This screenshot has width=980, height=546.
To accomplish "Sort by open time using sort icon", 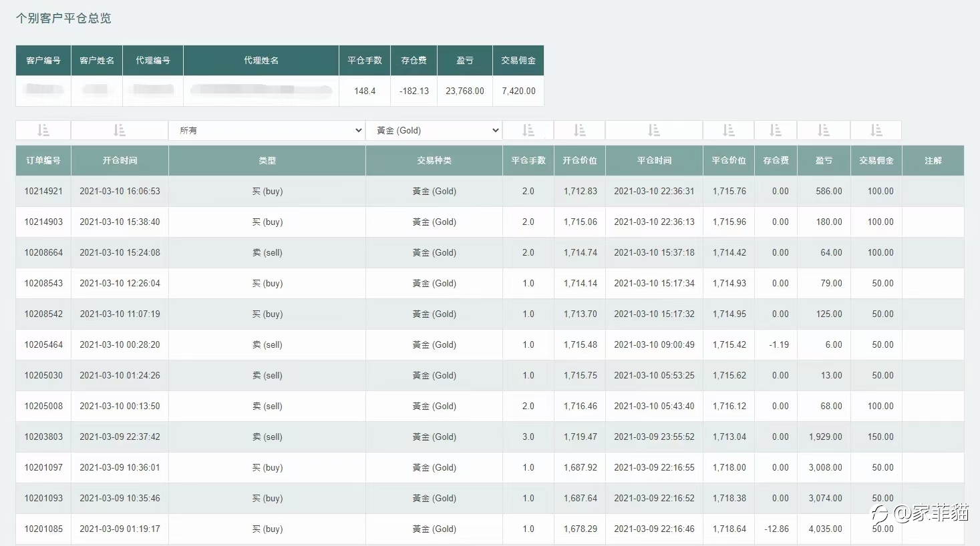I will tap(120, 130).
